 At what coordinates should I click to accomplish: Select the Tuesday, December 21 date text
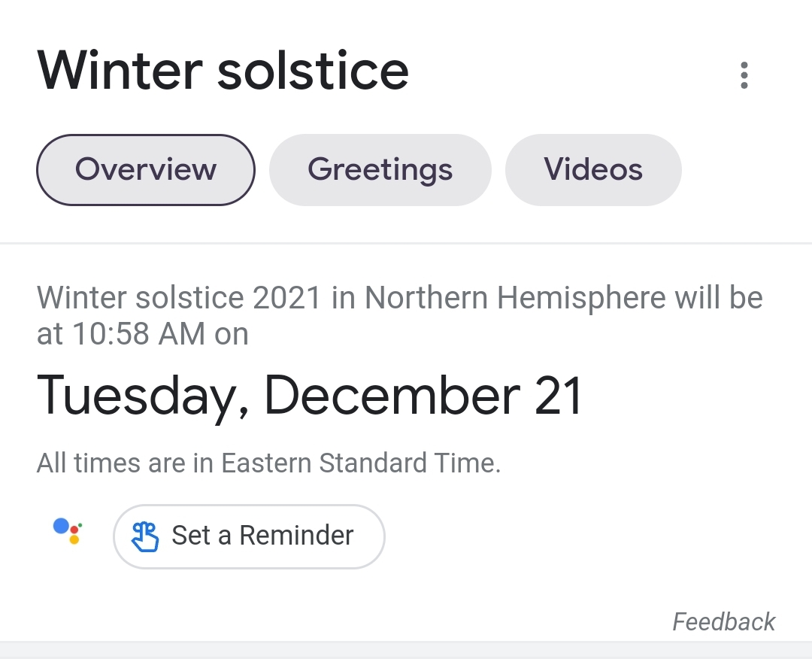310,396
